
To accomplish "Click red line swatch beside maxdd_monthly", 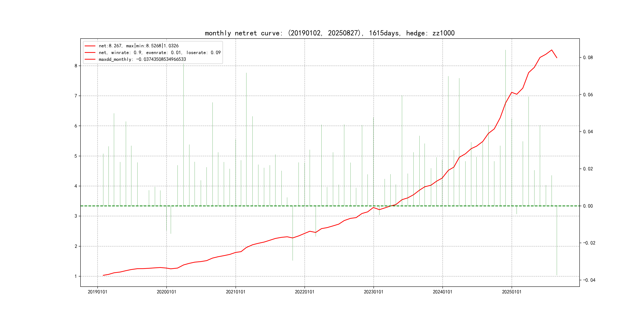I will (90, 59).
